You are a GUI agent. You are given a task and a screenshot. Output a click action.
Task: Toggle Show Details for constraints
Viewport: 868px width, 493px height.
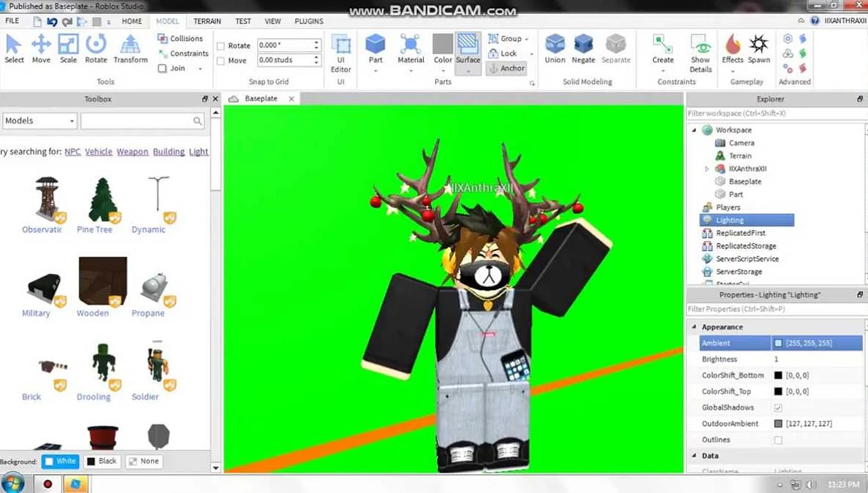tap(700, 53)
